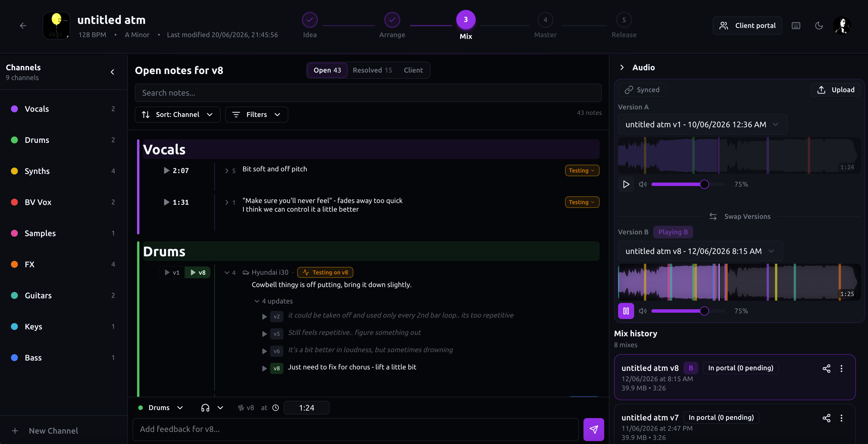Toggle the Synced link state

642,90
